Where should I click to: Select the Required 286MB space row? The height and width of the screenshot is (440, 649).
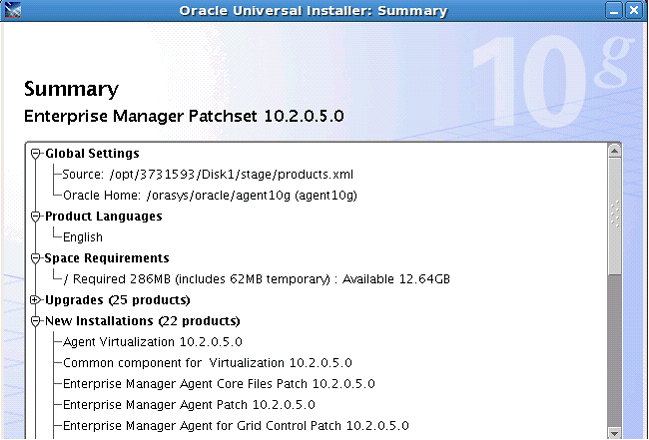257,279
